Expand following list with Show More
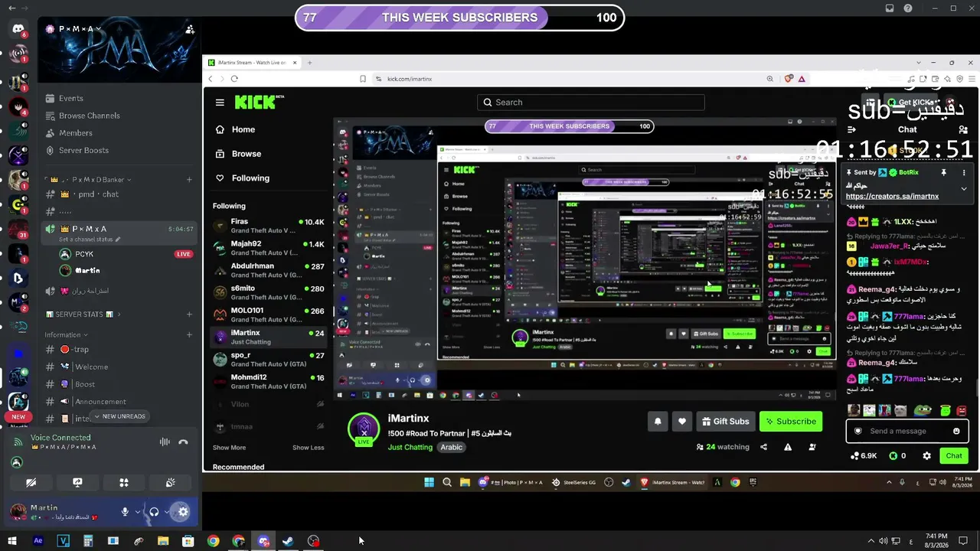Viewport: 980px width, 551px height. coord(229,448)
